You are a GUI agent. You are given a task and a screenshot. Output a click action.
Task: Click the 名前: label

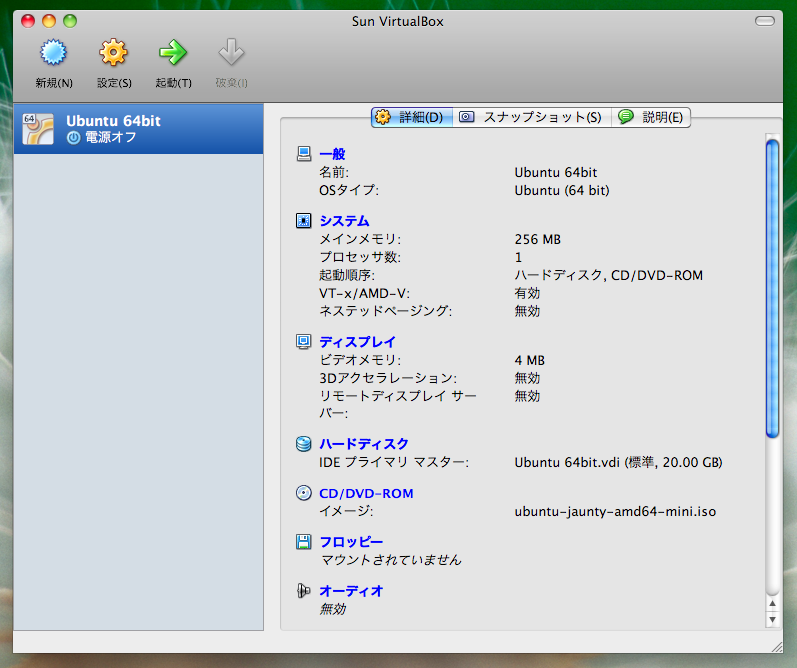click(334, 172)
